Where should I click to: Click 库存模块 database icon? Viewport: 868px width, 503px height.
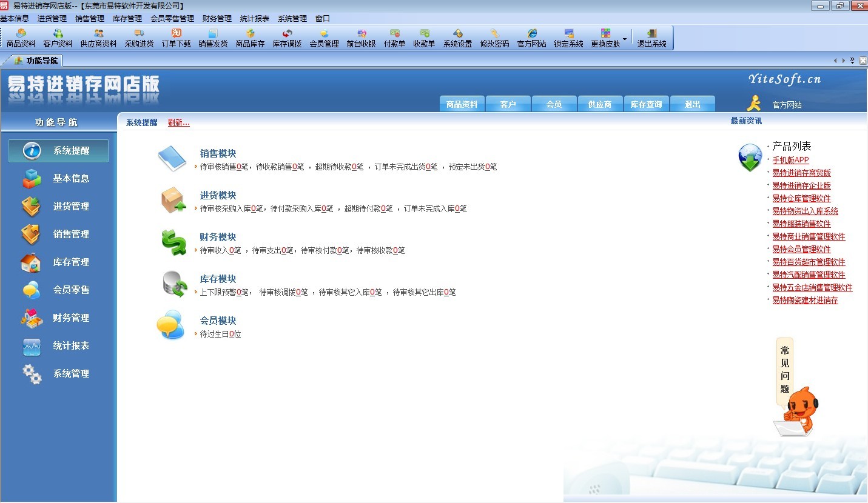click(x=175, y=284)
